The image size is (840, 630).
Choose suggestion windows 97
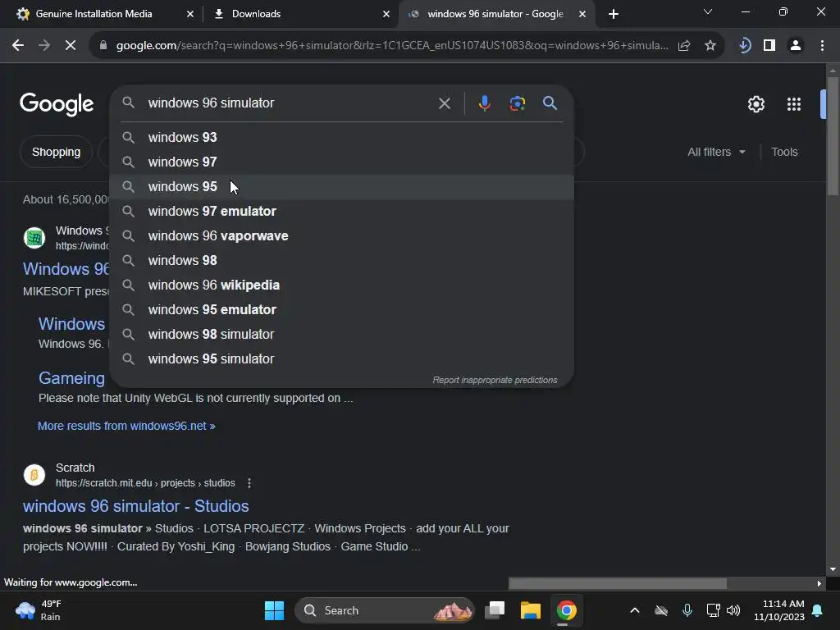(342, 162)
